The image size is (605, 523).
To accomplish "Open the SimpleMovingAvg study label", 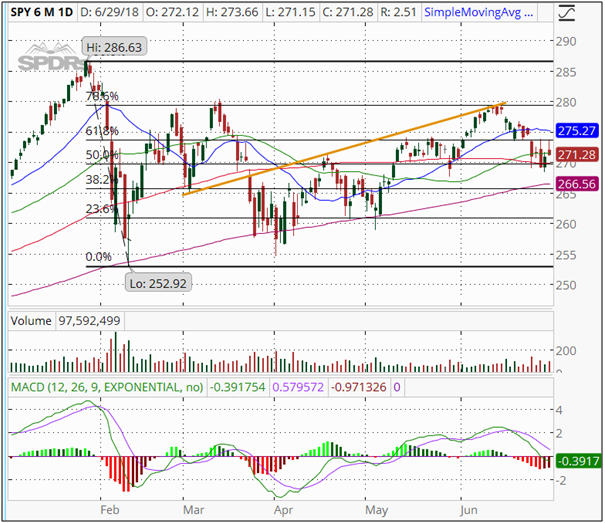I will (x=478, y=12).
